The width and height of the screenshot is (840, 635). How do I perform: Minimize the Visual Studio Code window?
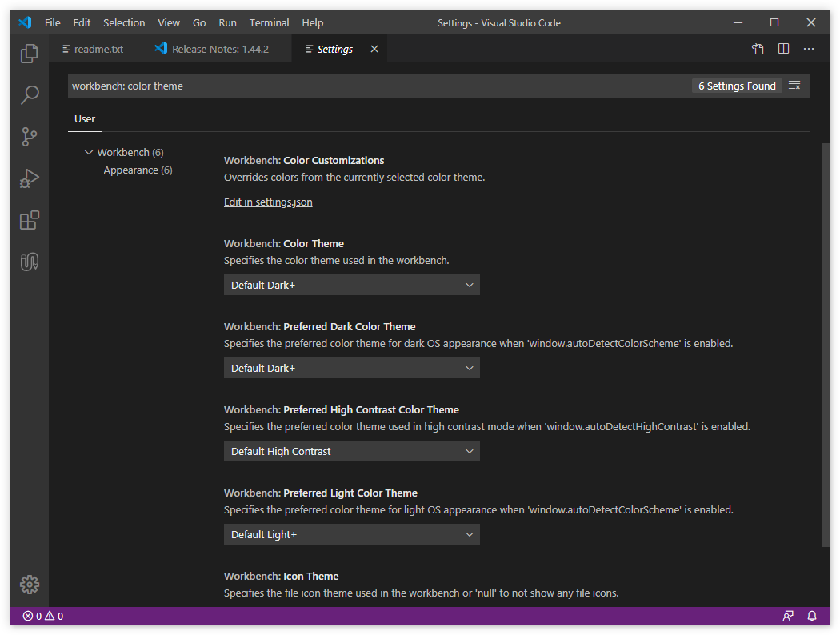738,22
